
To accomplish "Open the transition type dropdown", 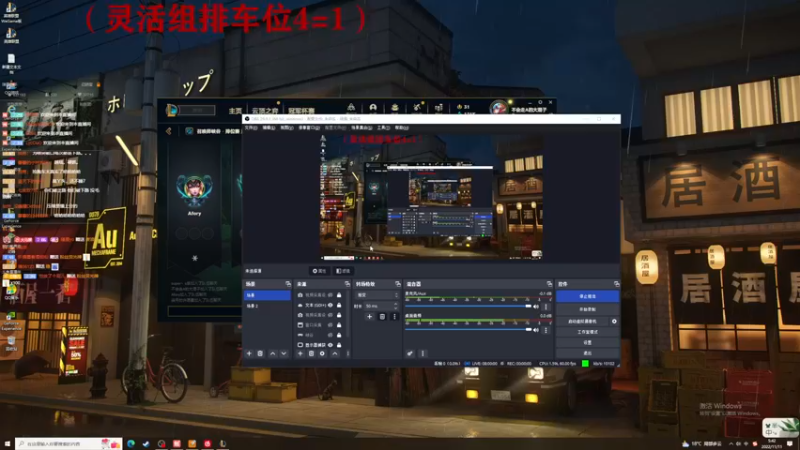I will 377,295.
